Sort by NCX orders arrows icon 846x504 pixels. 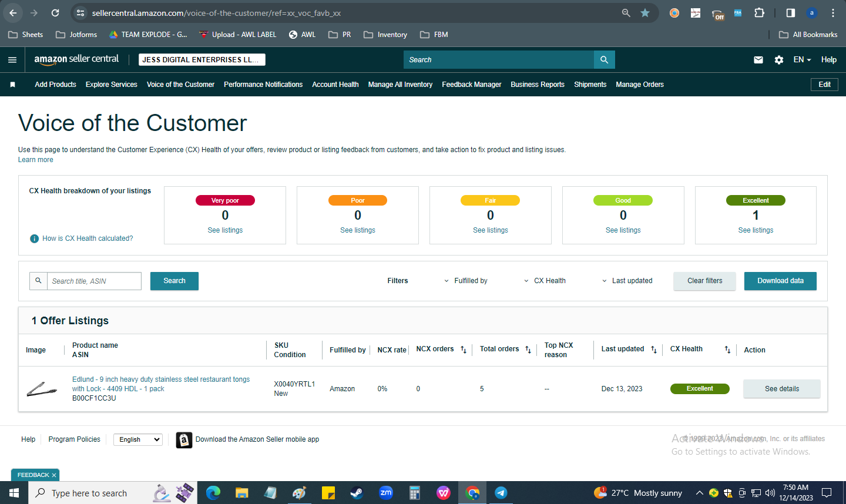pos(464,350)
